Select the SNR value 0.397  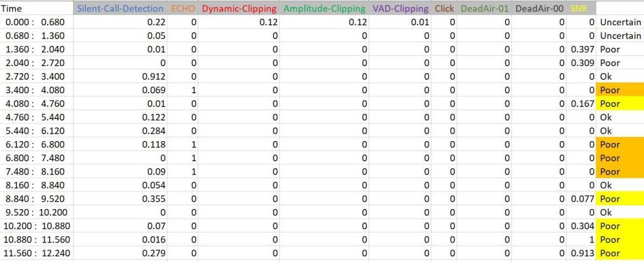click(x=580, y=49)
